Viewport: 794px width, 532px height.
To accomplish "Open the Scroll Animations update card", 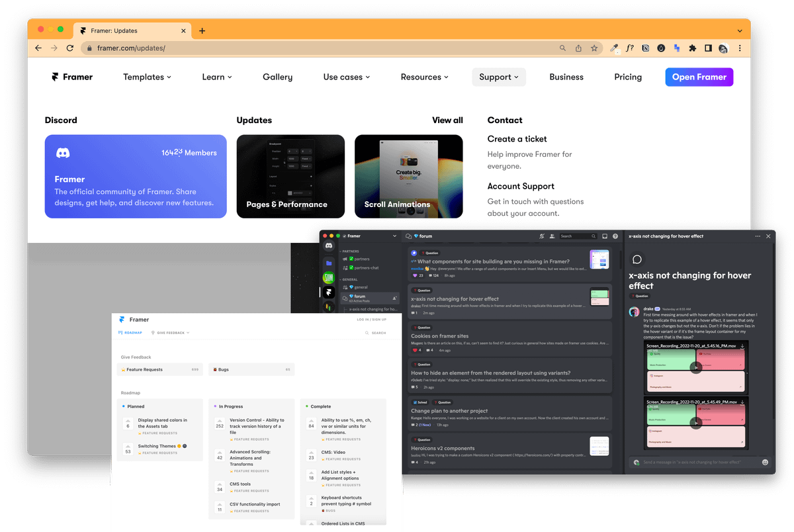I will (409, 177).
